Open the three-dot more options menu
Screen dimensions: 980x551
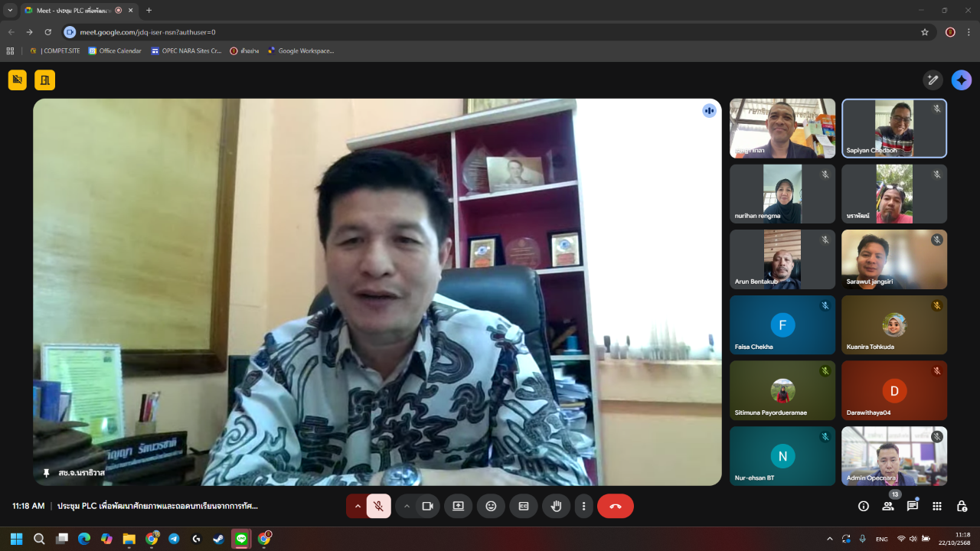tap(584, 506)
